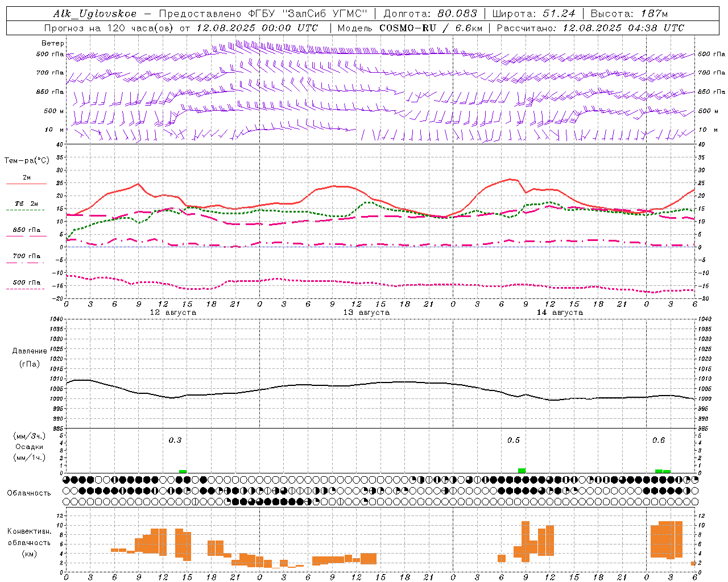
Task: Click the (гПа) pressure unit label
Action: (29, 364)
